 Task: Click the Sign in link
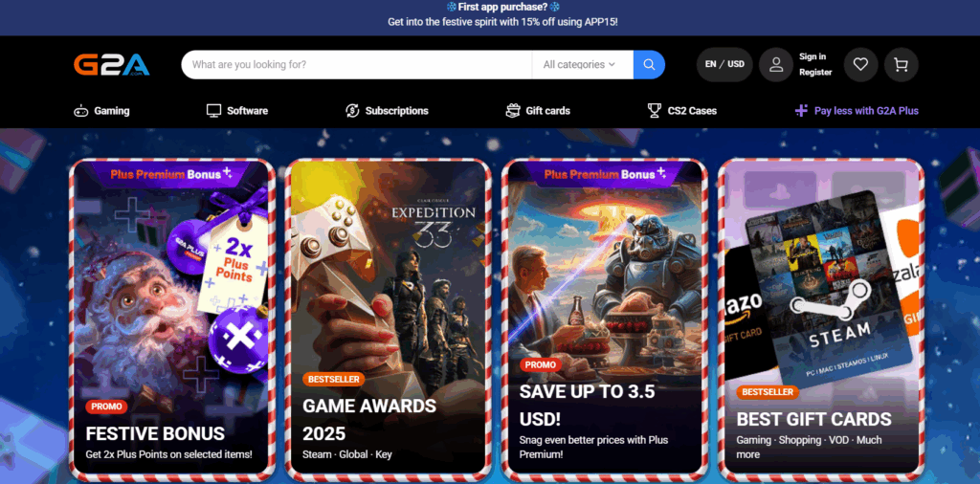pyautogui.click(x=812, y=56)
